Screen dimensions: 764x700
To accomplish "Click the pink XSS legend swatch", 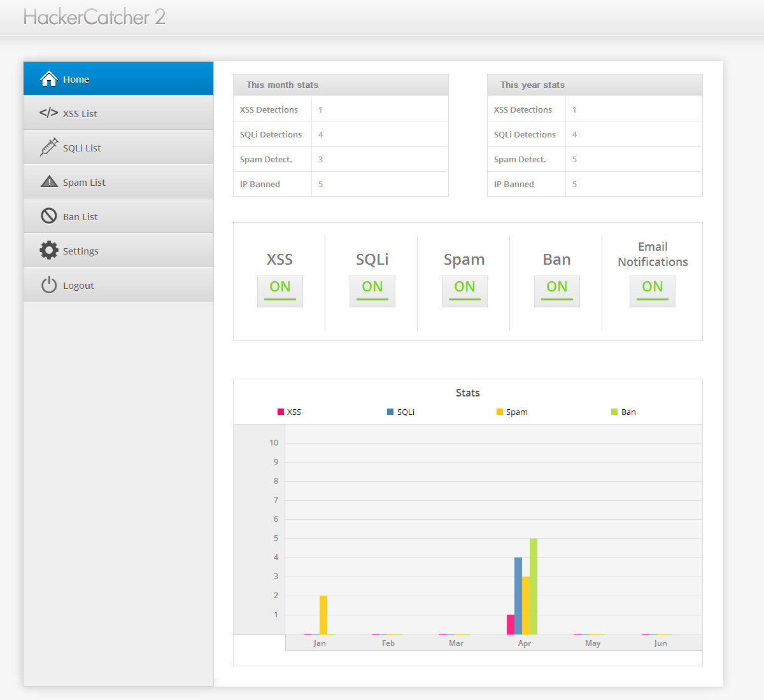I will coord(281,412).
